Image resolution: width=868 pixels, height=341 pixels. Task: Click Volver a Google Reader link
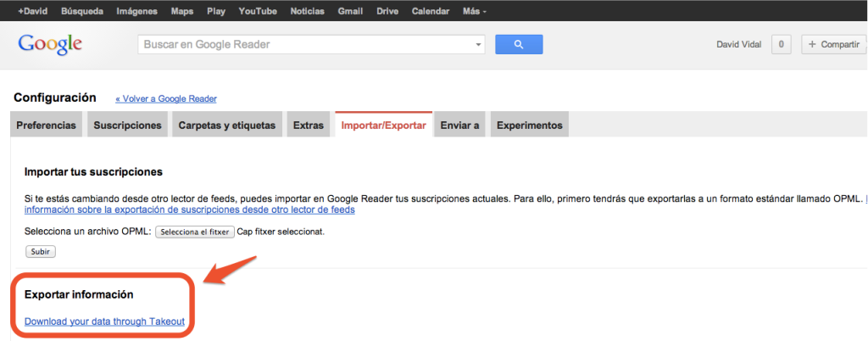pyautogui.click(x=166, y=99)
